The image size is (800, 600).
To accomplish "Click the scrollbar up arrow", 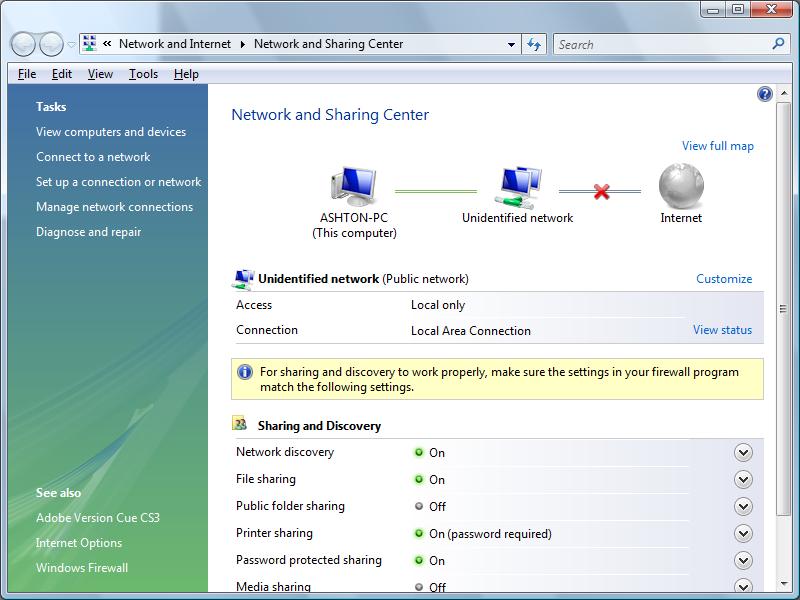I will click(784, 93).
